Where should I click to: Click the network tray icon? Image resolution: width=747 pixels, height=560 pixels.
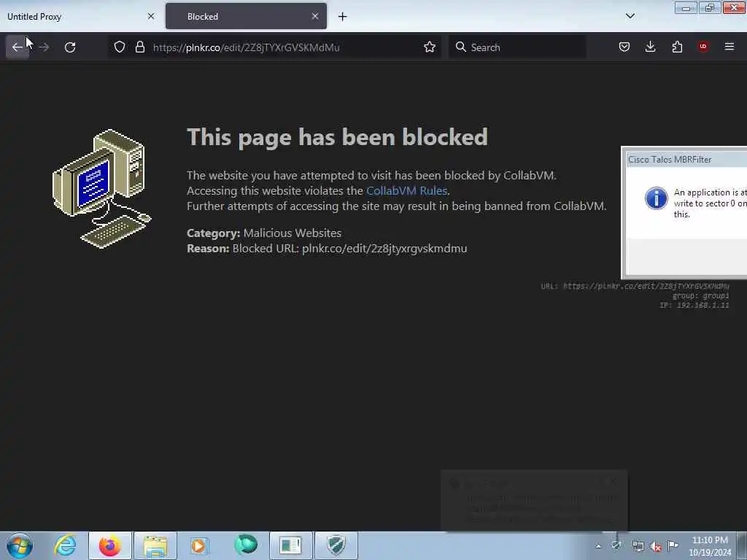tap(638, 547)
